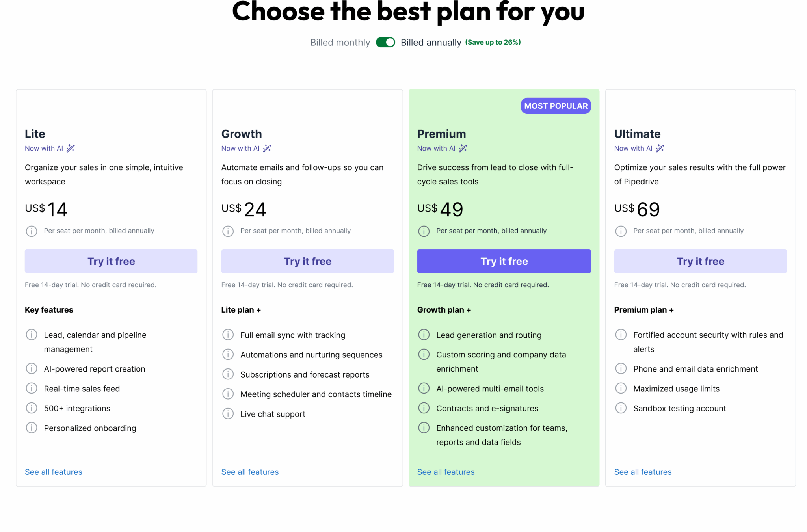Viewport: 807px width, 532px height.
Task: Click the Billed monthly label
Action: pyautogui.click(x=340, y=43)
